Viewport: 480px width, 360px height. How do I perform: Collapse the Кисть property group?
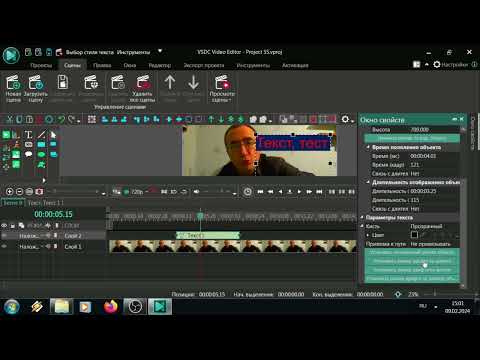pyautogui.click(x=362, y=226)
